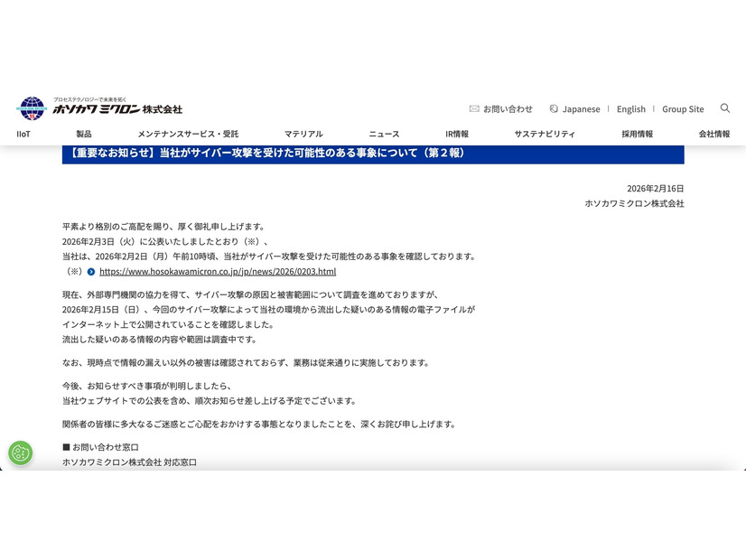
Task: Open the ニュース menu item
Action: (383, 134)
